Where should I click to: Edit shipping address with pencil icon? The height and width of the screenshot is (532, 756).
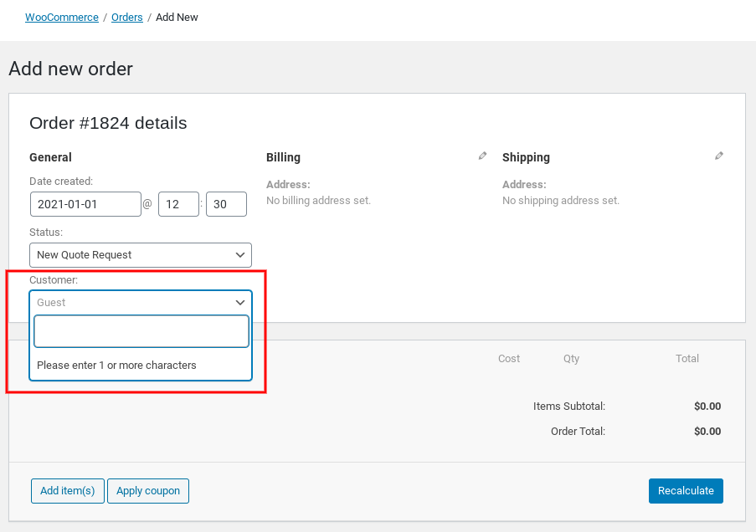[719, 156]
